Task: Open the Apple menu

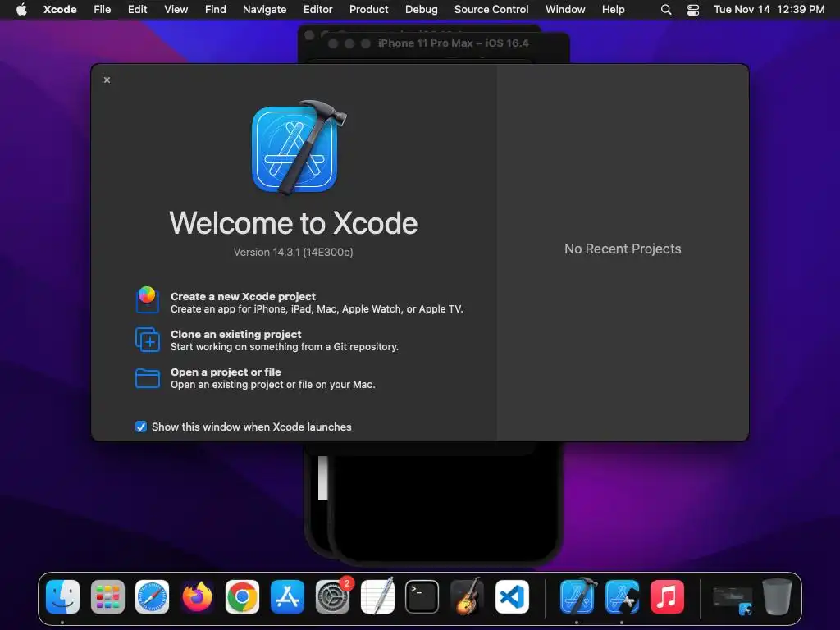Action: click(21, 9)
